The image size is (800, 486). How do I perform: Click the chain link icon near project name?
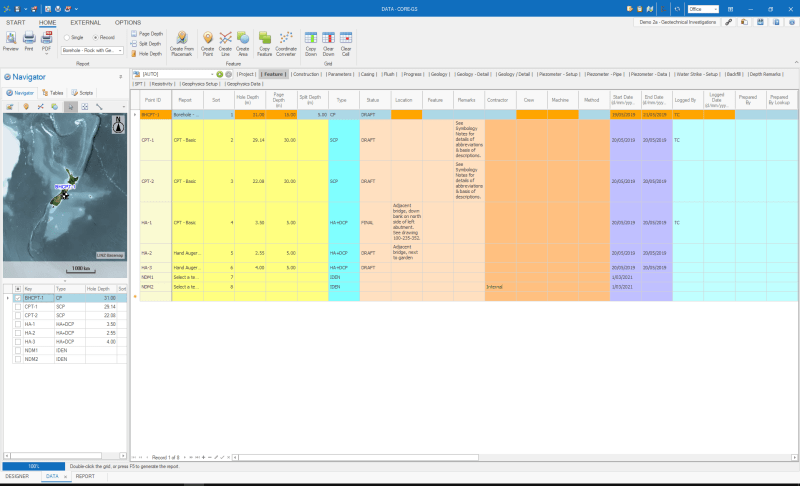click(729, 22)
